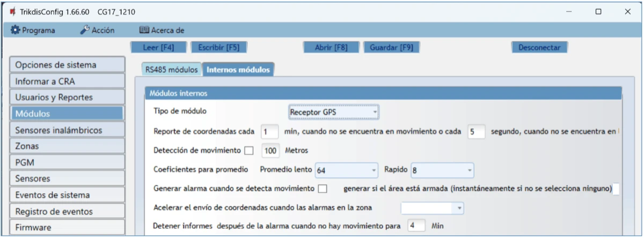Image resolution: width=644 pixels, height=238 pixels.
Task: Go to the Firmware section
Action: pyautogui.click(x=67, y=227)
